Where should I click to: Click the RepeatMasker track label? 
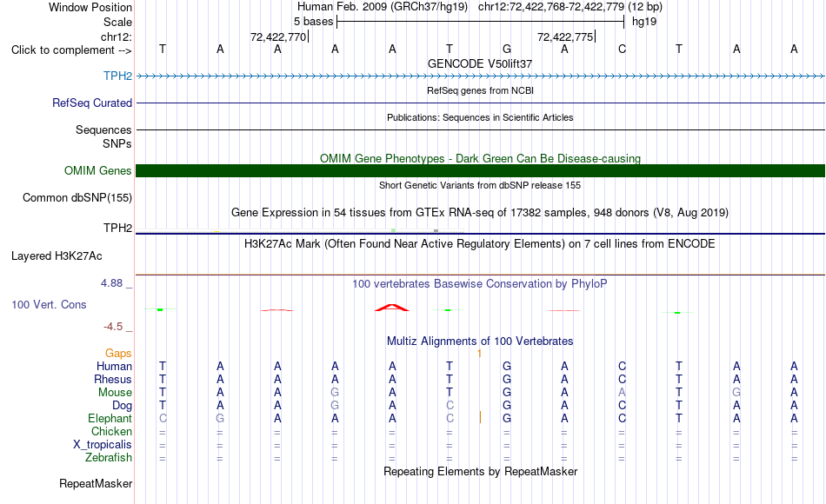coord(96,483)
